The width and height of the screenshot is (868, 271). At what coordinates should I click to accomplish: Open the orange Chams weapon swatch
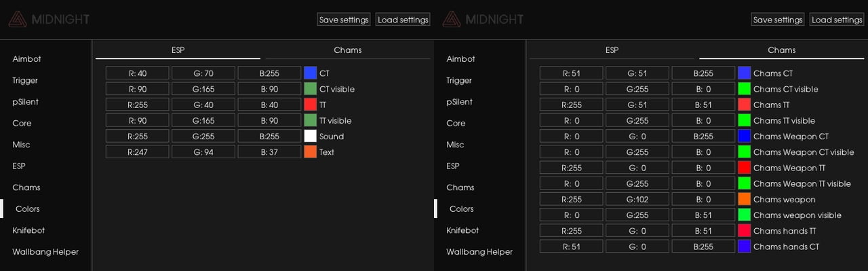click(x=745, y=199)
